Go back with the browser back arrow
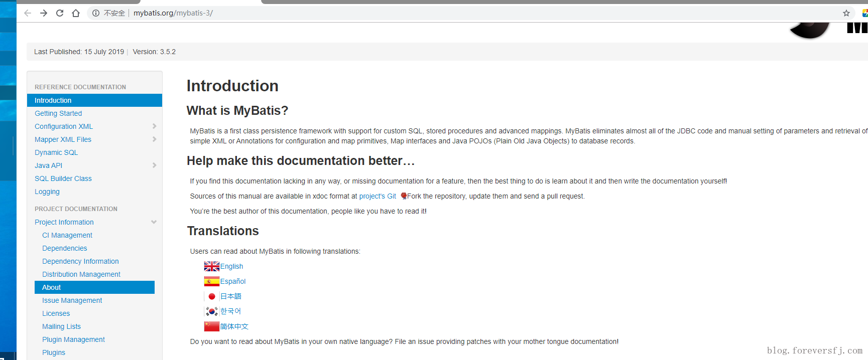 point(28,13)
